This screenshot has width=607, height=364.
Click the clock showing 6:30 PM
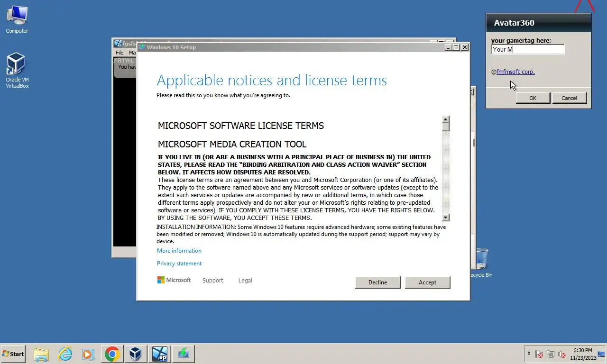click(x=583, y=354)
